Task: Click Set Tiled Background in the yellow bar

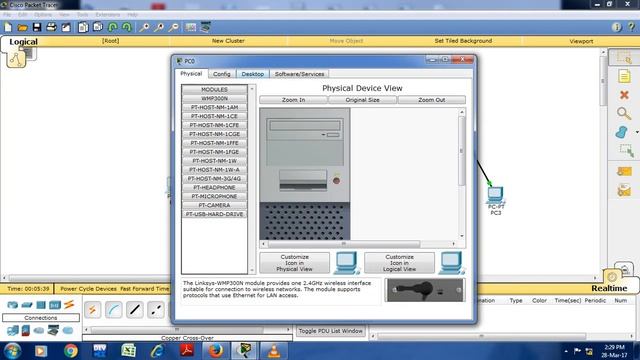Action: click(x=463, y=41)
